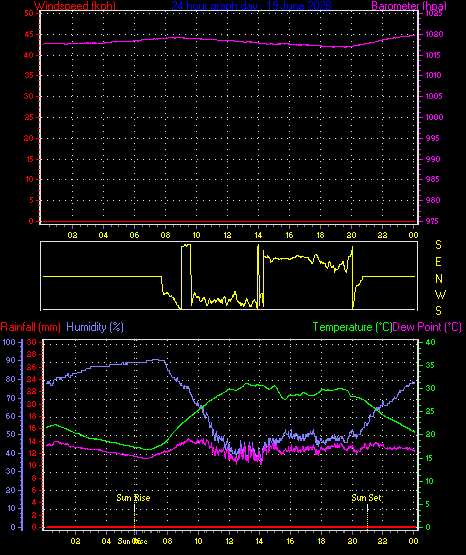Click the Windspeed (kph) axis title
Viewport: 466px width, 555px height.
click(75, 6)
